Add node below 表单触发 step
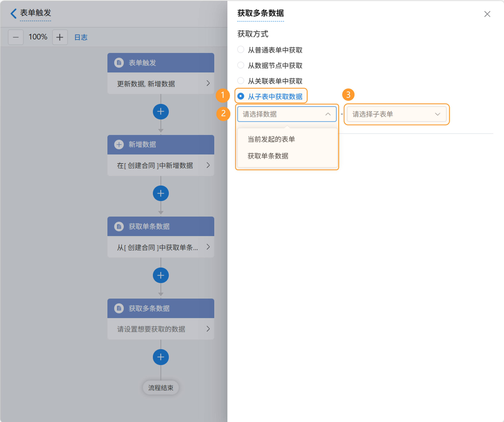This screenshot has height=422, width=504. pyautogui.click(x=161, y=112)
